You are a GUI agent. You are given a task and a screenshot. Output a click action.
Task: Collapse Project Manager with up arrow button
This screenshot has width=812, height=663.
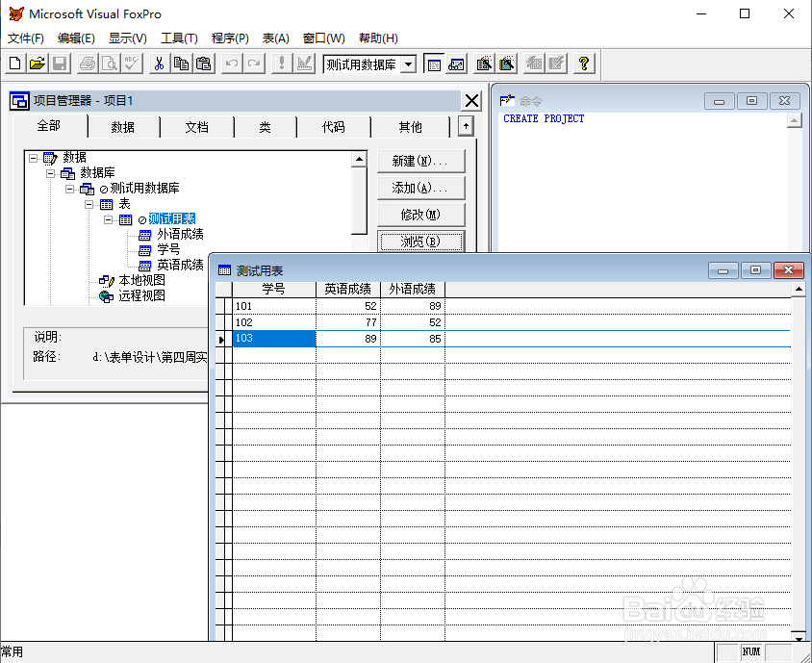(466, 126)
